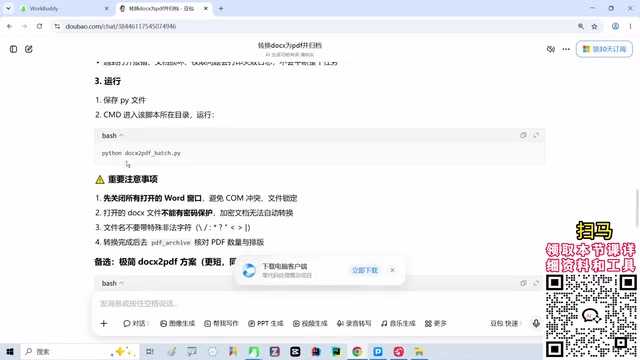This screenshot has width=640, height=360.
Task: Toggle the muted speaker icon
Action: [551, 49]
